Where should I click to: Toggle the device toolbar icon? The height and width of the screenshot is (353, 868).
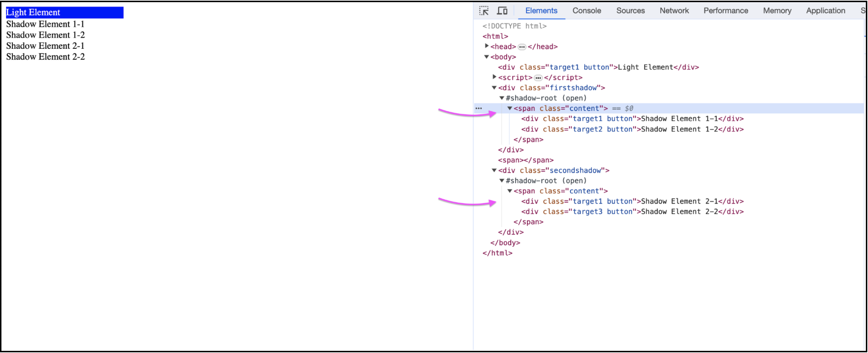502,11
